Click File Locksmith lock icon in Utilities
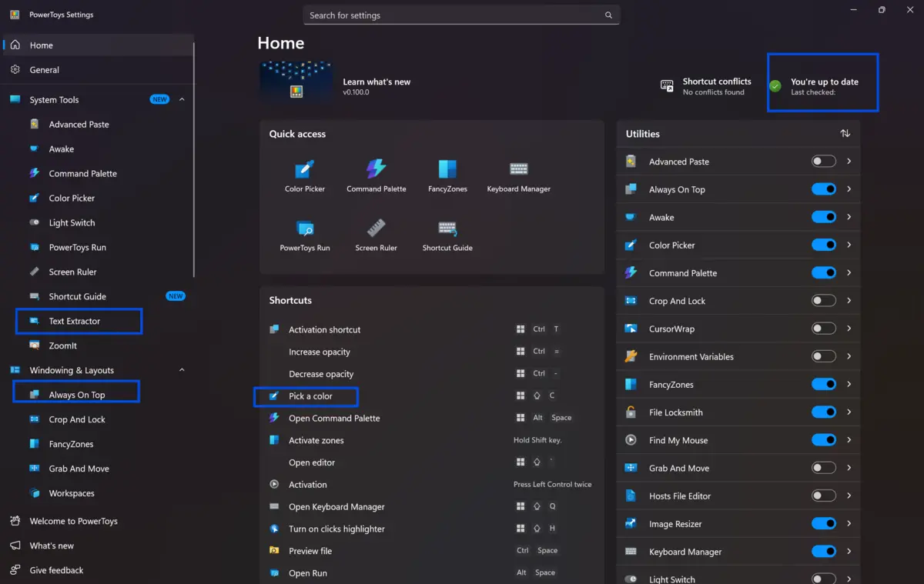 click(x=631, y=412)
